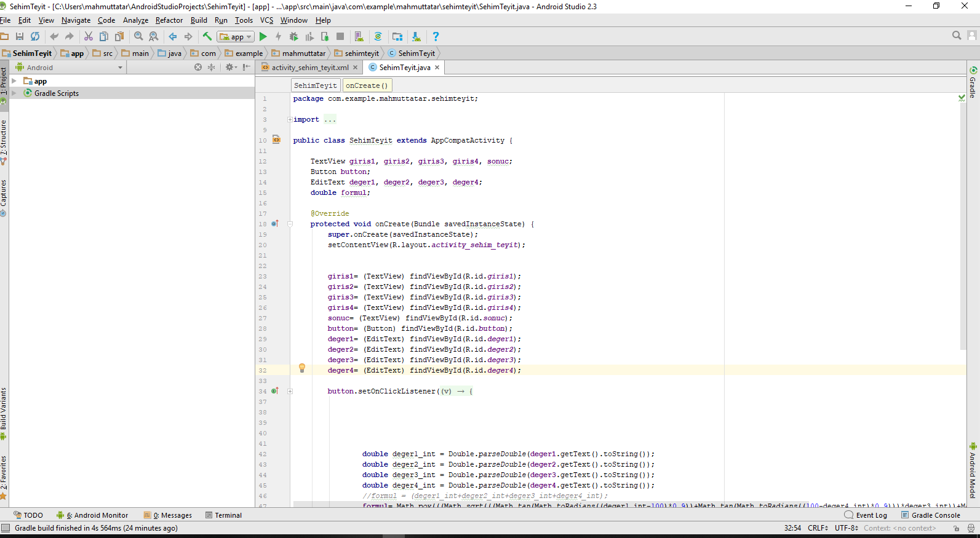Click the Make Project hammer icon
The height and width of the screenshot is (538, 980).
coord(207,37)
